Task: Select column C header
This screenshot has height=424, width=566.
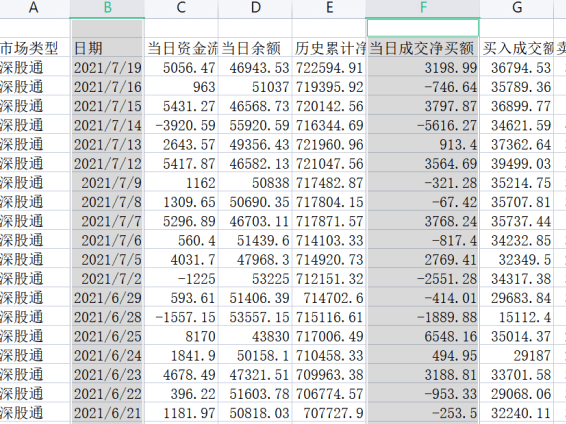Action: 182,8
